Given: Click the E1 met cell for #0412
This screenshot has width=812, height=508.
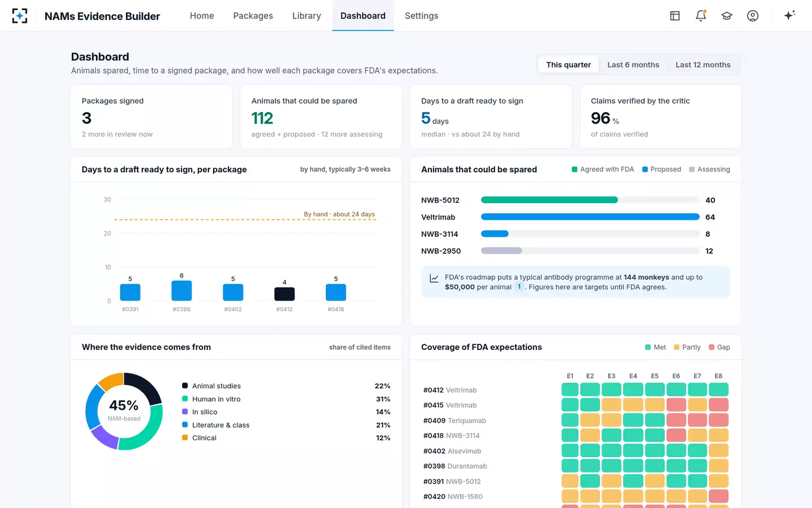Looking at the screenshot, I should pos(570,389).
